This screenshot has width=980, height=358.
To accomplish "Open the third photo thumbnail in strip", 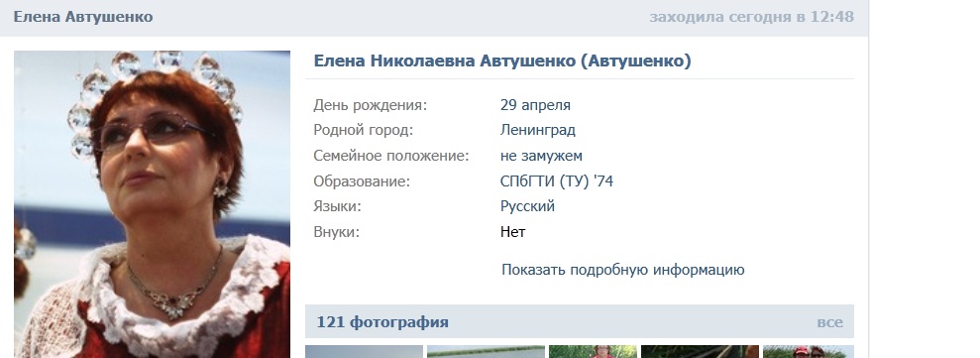I will coord(593,352).
